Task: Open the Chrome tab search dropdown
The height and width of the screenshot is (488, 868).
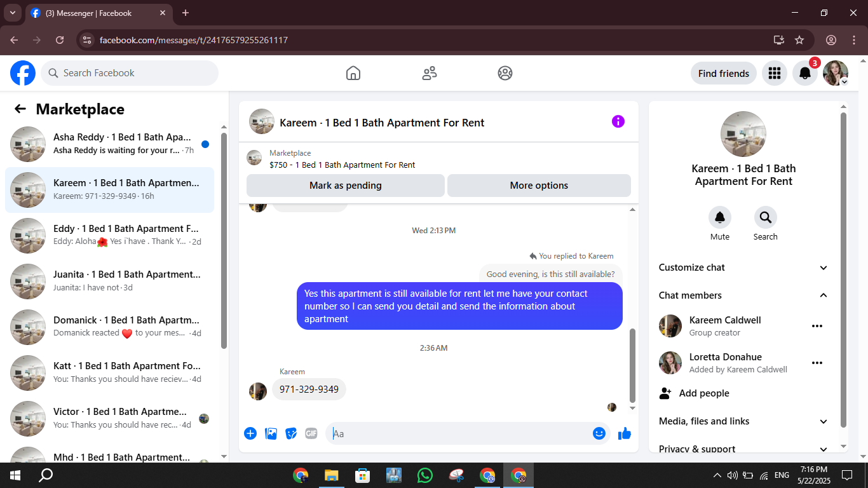Action: 13,13
